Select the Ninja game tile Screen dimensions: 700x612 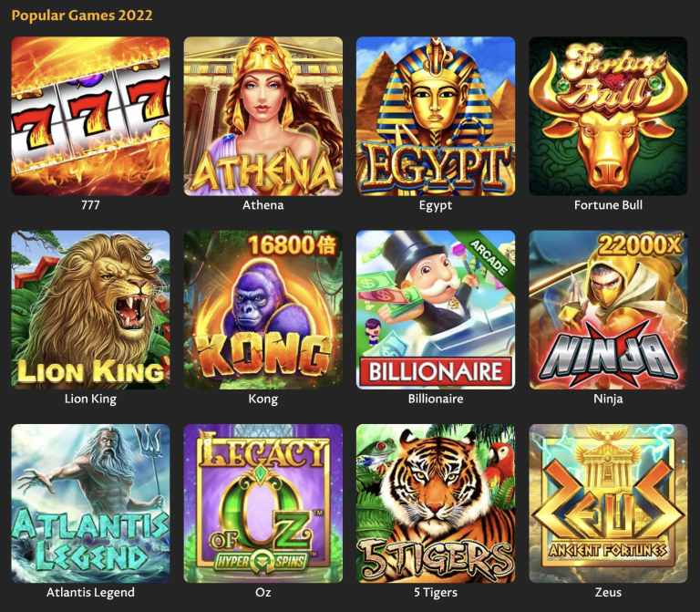pos(609,309)
